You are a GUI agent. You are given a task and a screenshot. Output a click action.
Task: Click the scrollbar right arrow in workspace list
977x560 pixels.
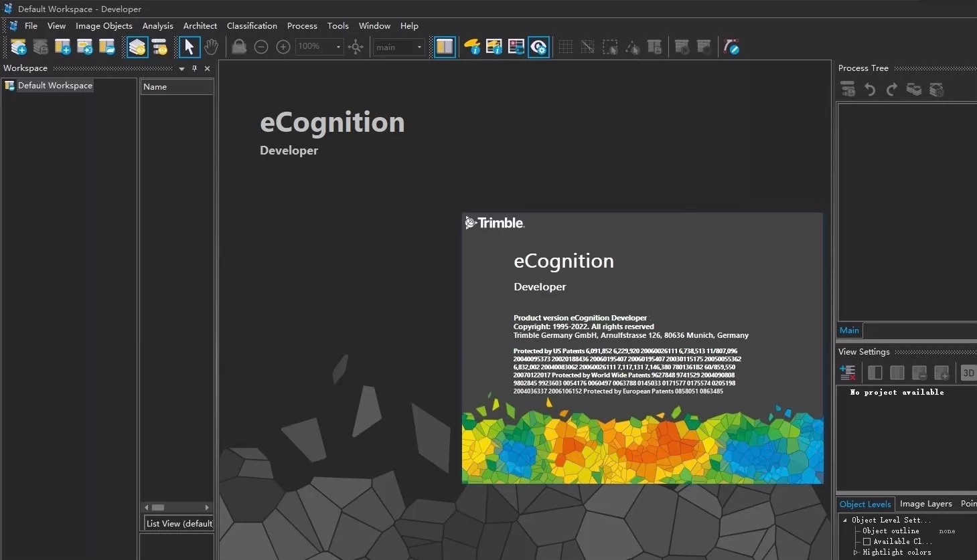(207, 507)
